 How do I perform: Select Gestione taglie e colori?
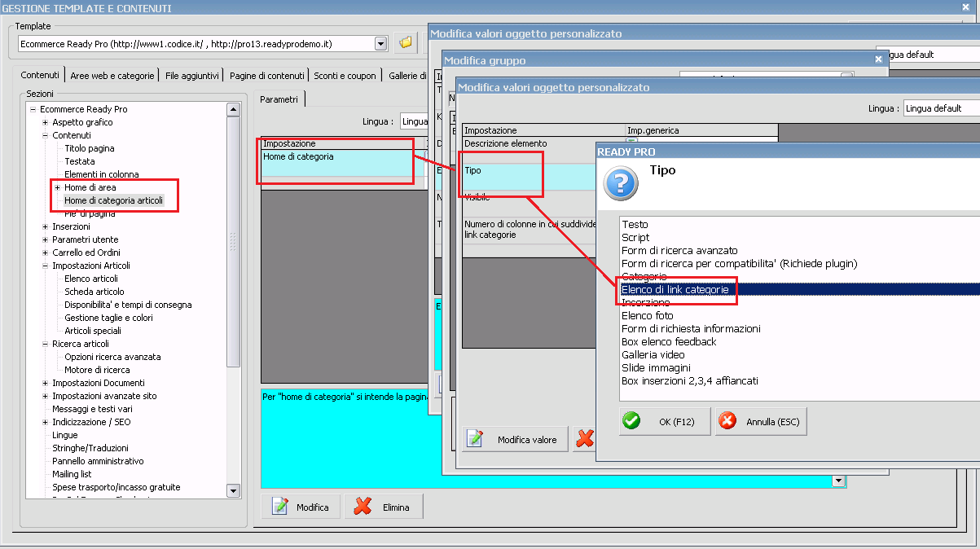(x=108, y=318)
